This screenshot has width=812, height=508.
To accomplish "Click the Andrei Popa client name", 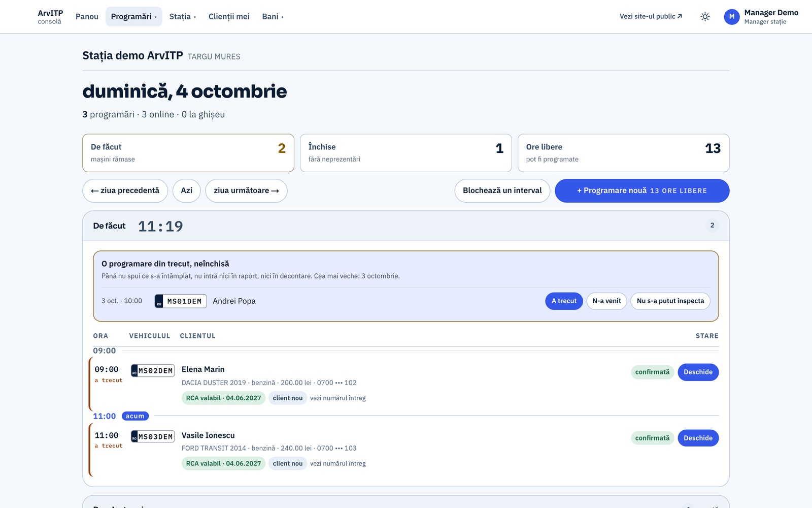I will coord(234,301).
